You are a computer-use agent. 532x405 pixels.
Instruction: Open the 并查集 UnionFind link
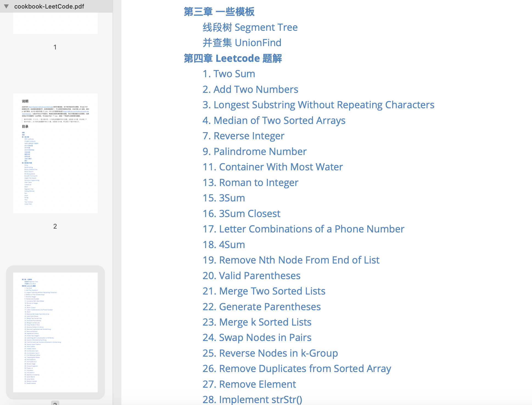point(242,43)
